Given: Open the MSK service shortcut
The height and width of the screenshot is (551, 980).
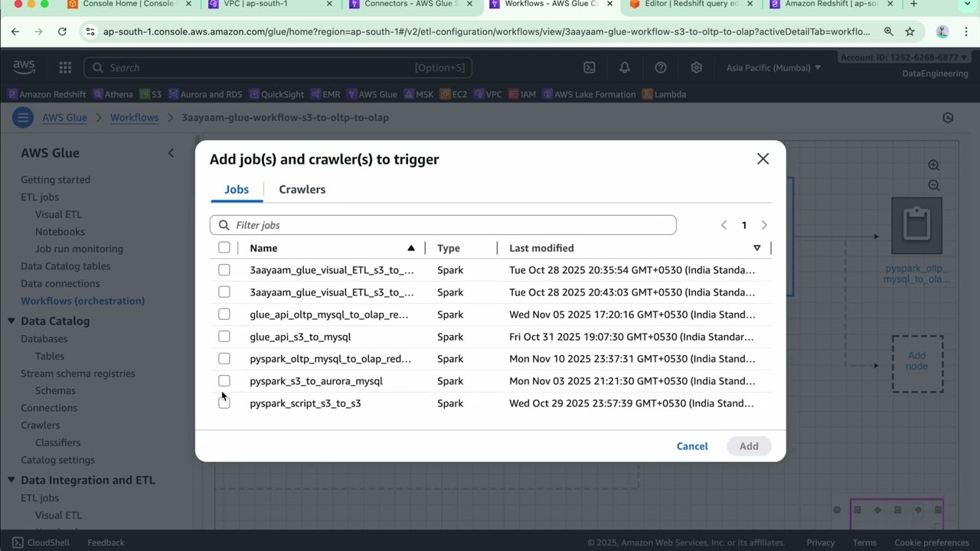Looking at the screenshot, I should 418,94.
